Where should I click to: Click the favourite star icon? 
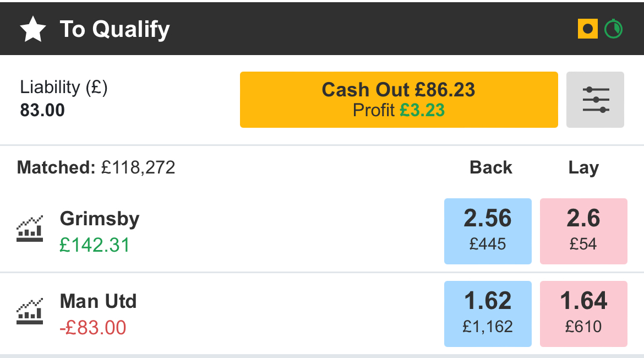(x=33, y=29)
